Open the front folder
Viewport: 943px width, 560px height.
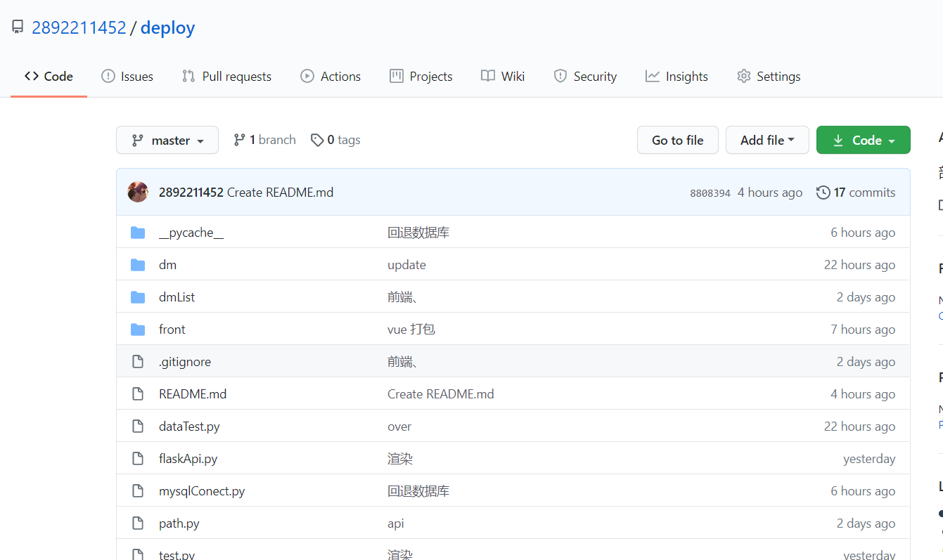click(x=172, y=330)
